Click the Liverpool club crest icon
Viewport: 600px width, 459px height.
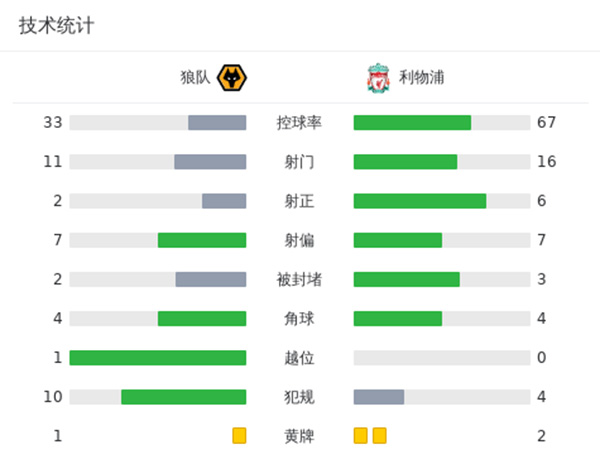(x=377, y=77)
